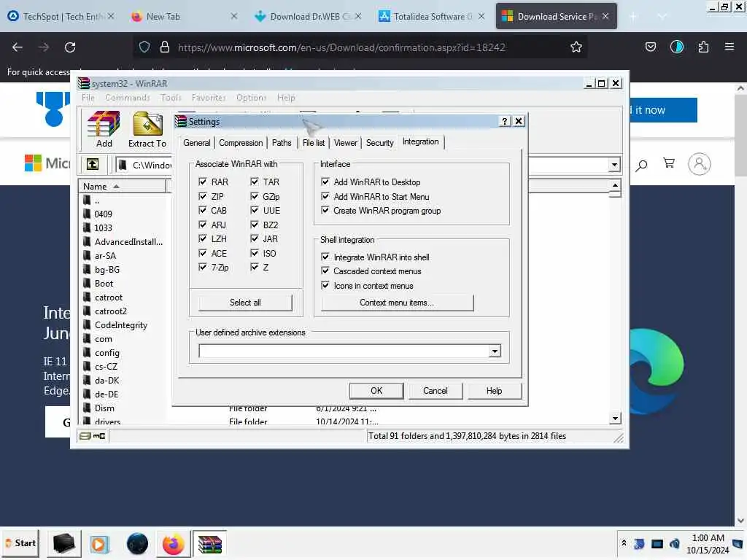
Task: Click the WinRAR taskbar icon
Action: click(x=210, y=544)
